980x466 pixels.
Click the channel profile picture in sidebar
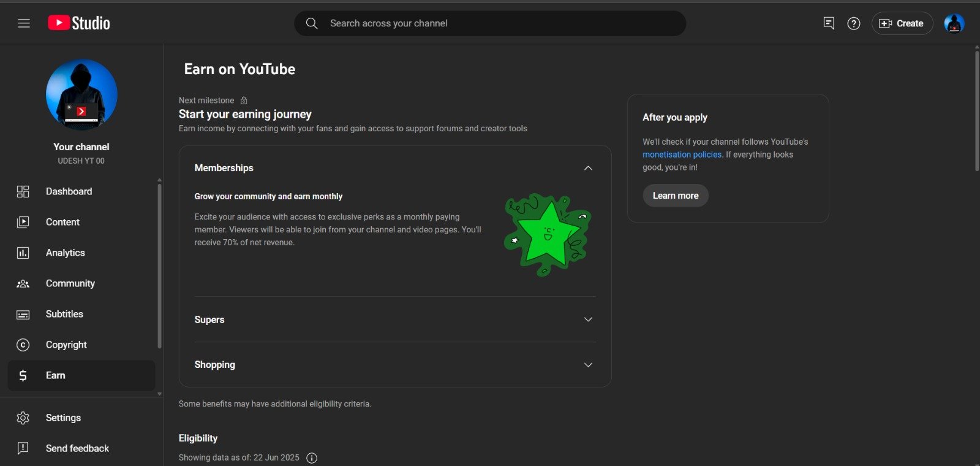pos(81,94)
